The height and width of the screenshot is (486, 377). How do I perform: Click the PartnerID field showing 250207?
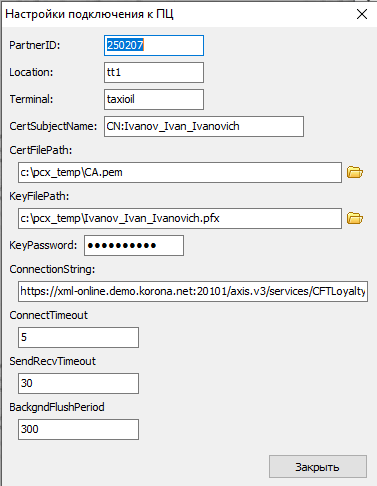tap(154, 45)
